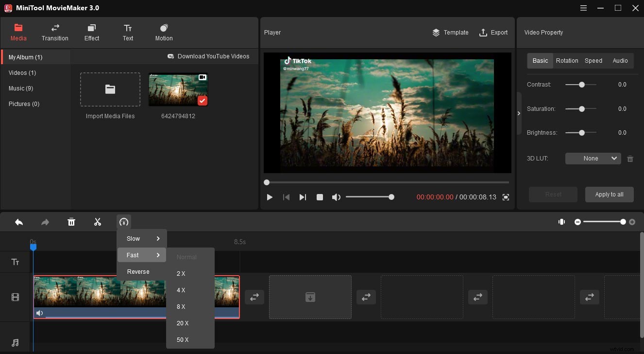Expand the Slow speed submenu
The height and width of the screenshot is (354, 644).
[142, 239]
